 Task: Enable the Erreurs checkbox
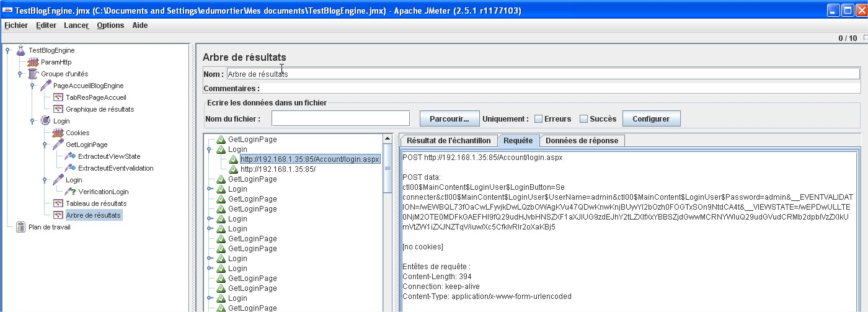(x=538, y=119)
